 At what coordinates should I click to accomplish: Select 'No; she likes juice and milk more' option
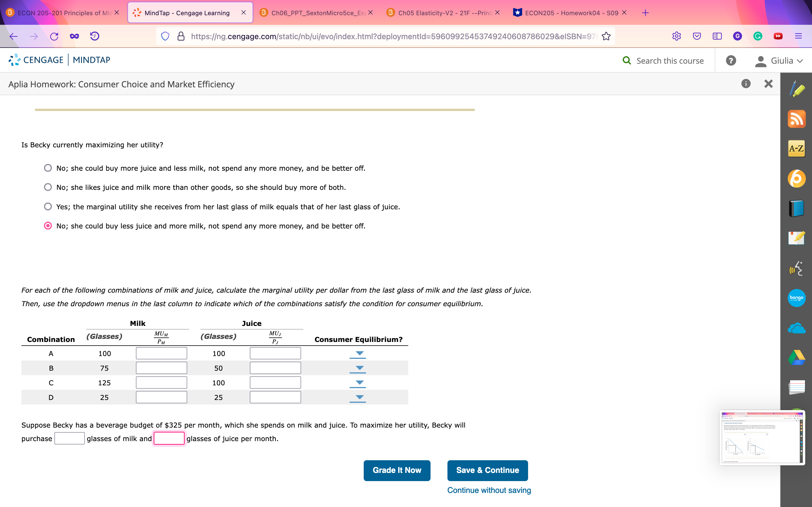click(48, 187)
